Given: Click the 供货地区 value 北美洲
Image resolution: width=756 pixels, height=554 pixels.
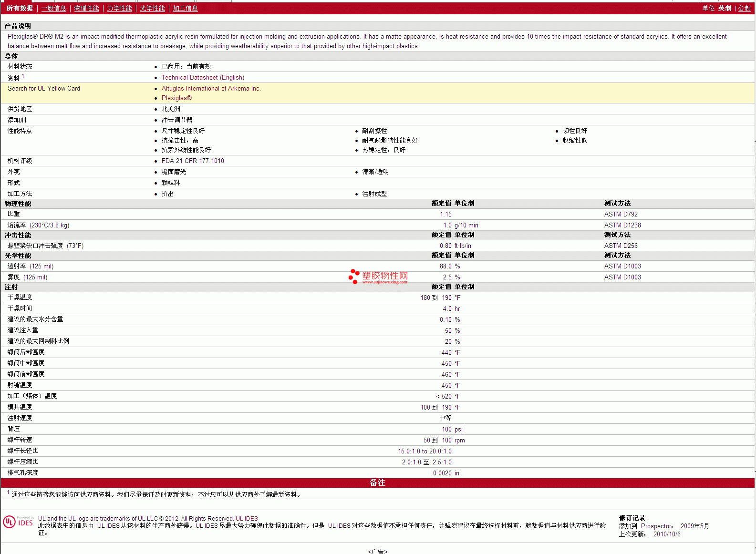Looking at the screenshot, I should 171,109.
